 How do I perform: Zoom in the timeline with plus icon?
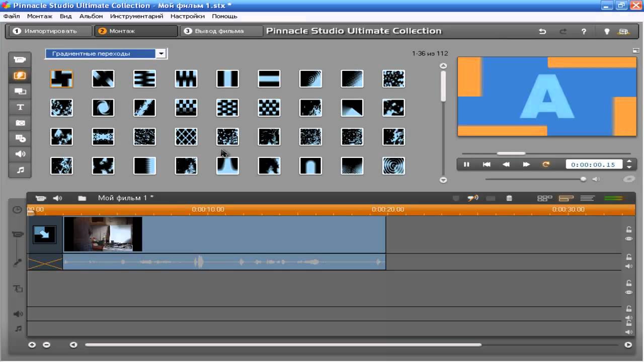[32, 345]
